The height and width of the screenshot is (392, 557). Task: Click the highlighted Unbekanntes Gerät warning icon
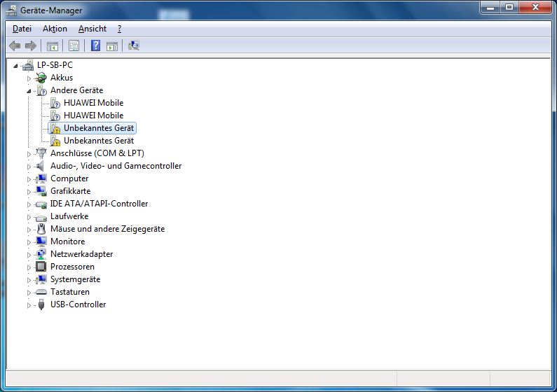(x=55, y=128)
